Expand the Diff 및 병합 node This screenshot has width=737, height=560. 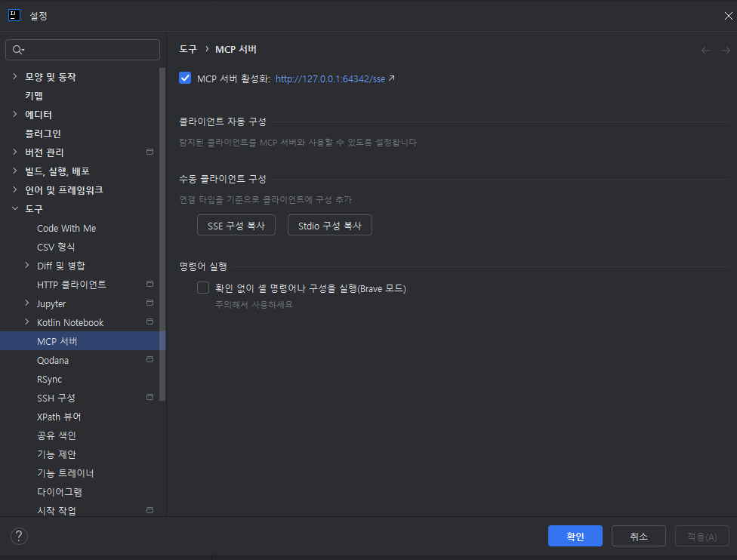(26, 266)
